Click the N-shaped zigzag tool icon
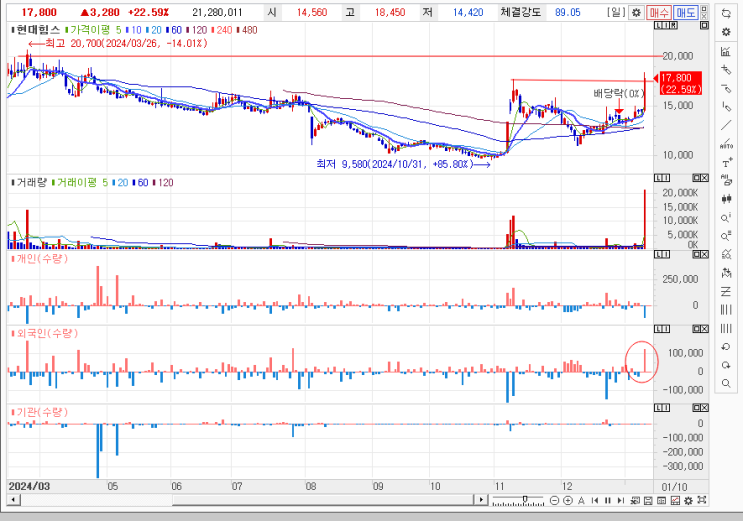Screen dimensions: 743x521 pos(726,292)
